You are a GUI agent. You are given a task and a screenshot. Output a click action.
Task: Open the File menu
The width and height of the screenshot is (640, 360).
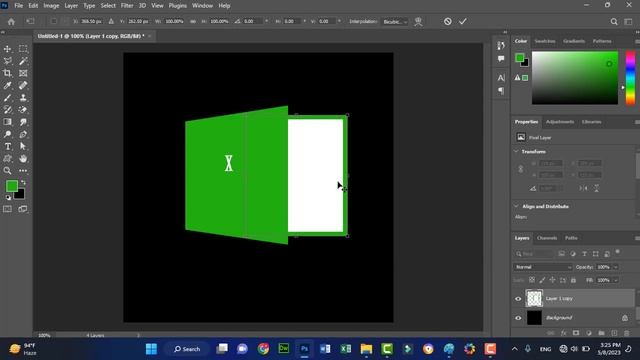point(19,6)
